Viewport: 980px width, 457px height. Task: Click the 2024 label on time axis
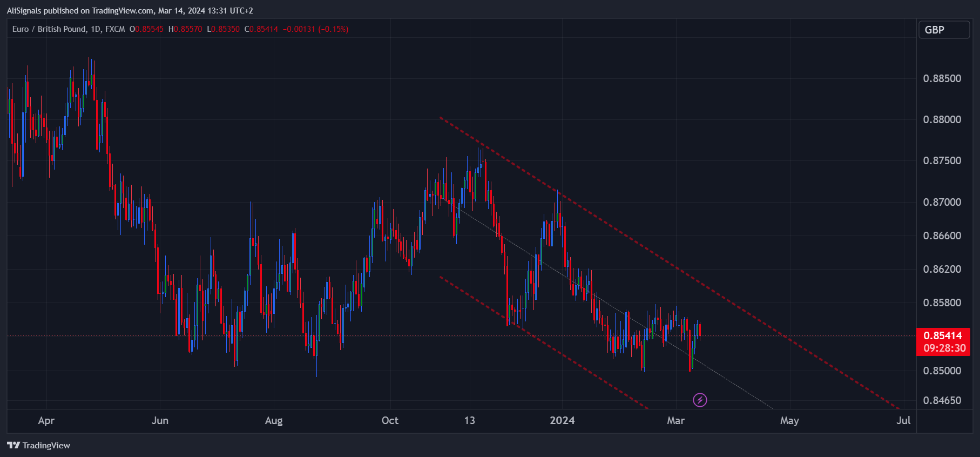tap(562, 420)
